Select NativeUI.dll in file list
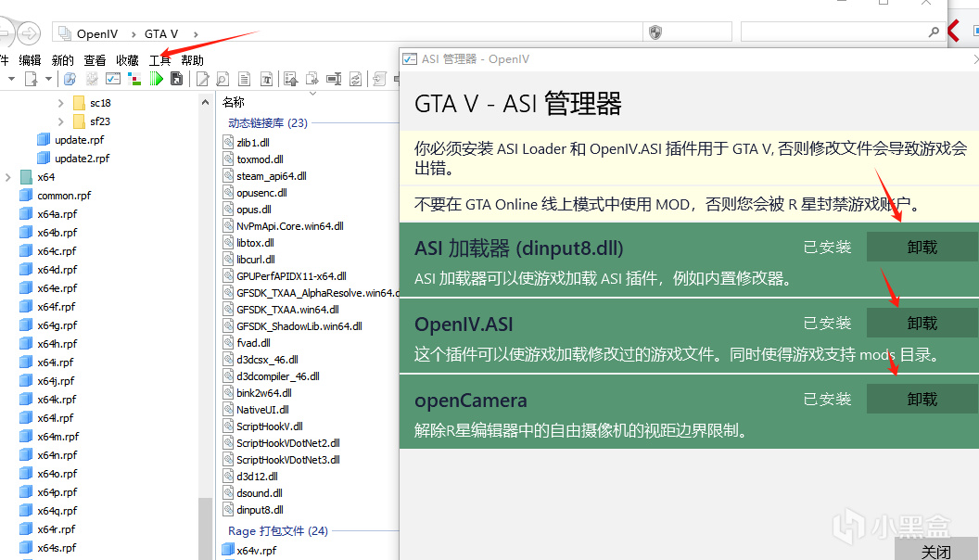 [x=263, y=410]
